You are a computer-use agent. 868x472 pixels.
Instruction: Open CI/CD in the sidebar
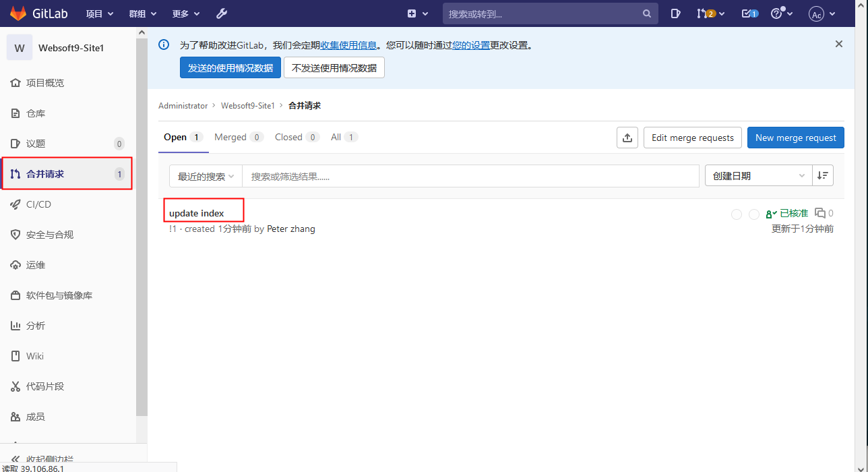(x=38, y=204)
